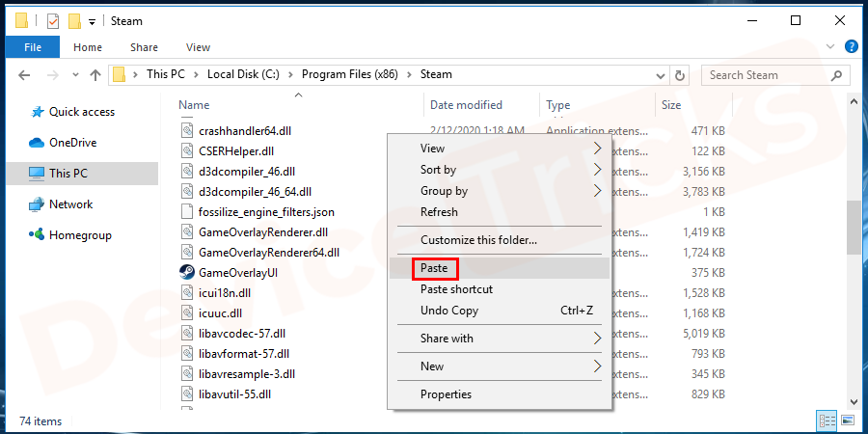The width and height of the screenshot is (868, 434).
Task: Click the scrollbar up arrow
Action: click(854, 99)
